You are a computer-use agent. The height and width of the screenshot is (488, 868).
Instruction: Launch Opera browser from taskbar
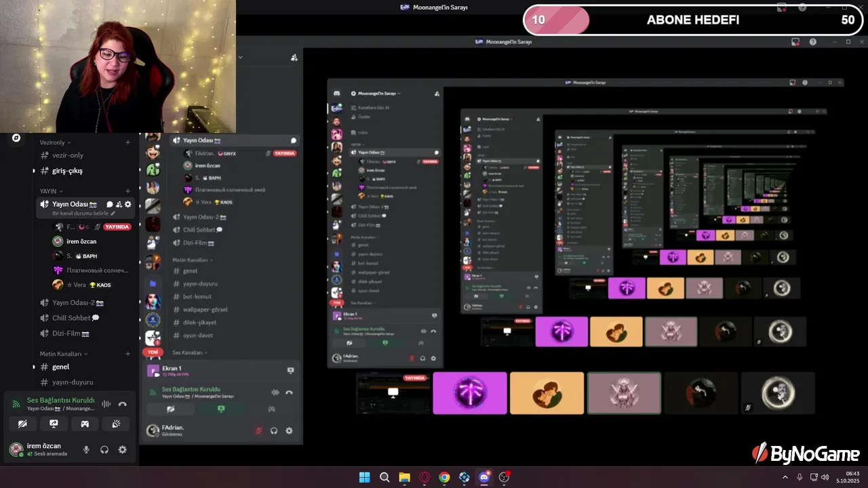pyautogui.click(x=425, y=477)
